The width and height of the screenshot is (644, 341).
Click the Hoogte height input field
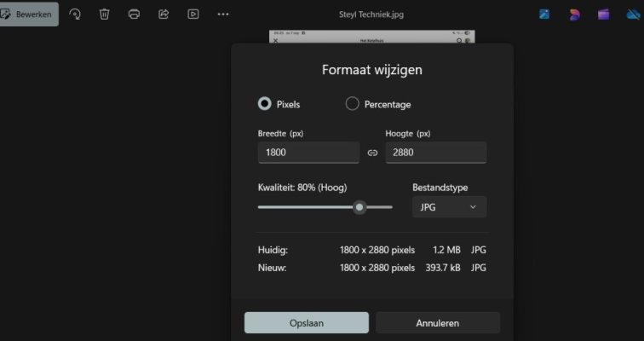[x=435, y=153]
